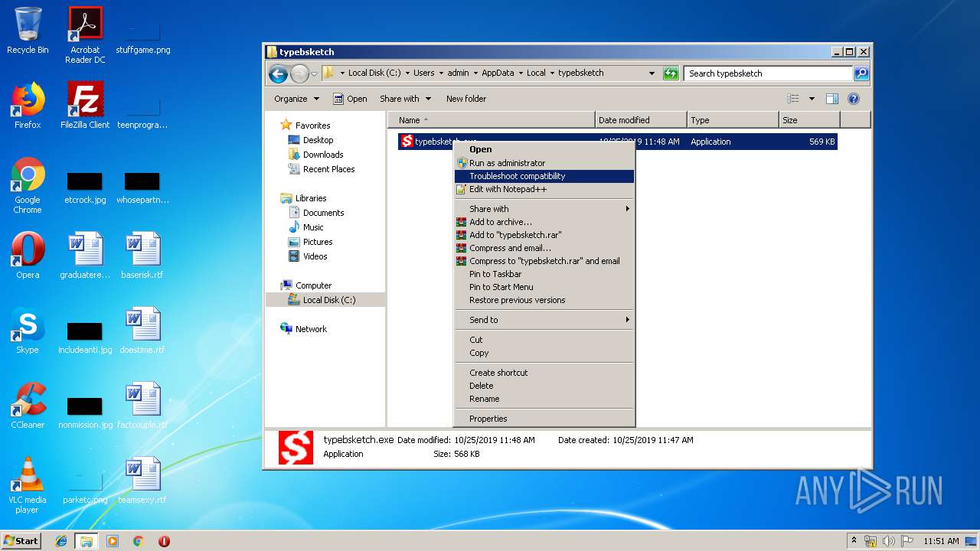Select teamsexy.rtf file on desktop
Screen dimensions: 980x551
click(x=142, y=481)
